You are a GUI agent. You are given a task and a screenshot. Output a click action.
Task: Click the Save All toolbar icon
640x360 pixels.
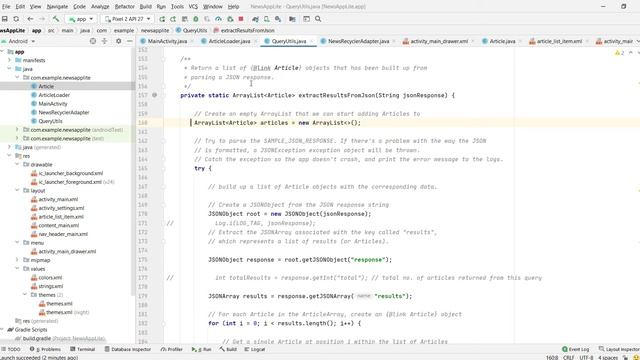point(5,19)
